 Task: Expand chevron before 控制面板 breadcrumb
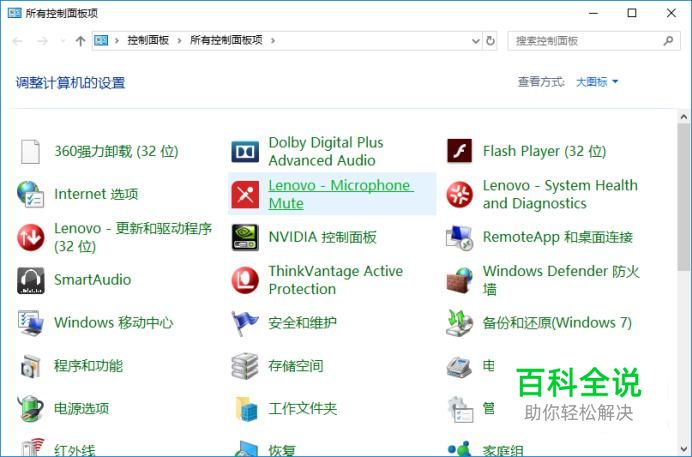point(117,41)
